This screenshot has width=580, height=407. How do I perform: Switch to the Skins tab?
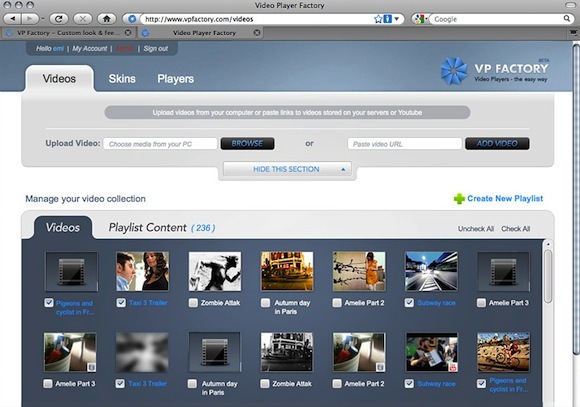click(x=122, y=79)
